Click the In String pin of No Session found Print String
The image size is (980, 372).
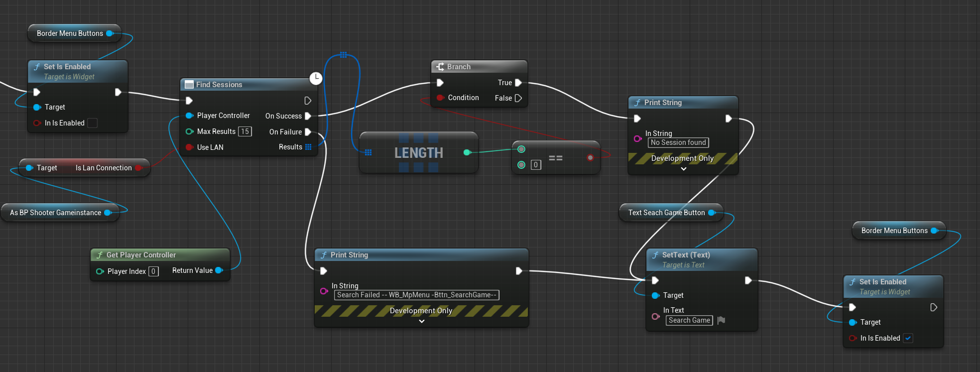point(638,138)
